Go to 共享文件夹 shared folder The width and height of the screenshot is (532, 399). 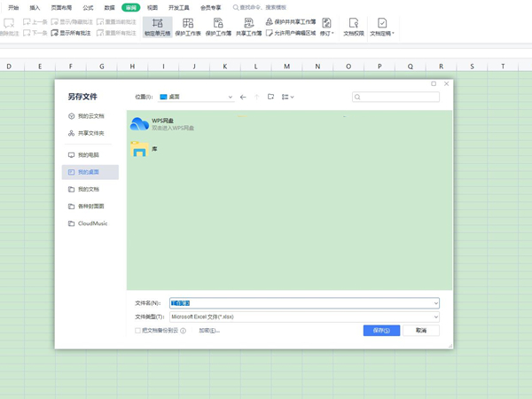click(90, 133)
